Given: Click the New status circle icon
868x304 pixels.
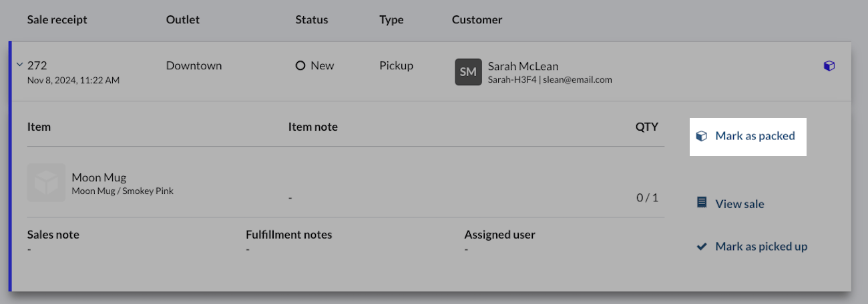Looking at the screenshot, I should click(300, 66).
